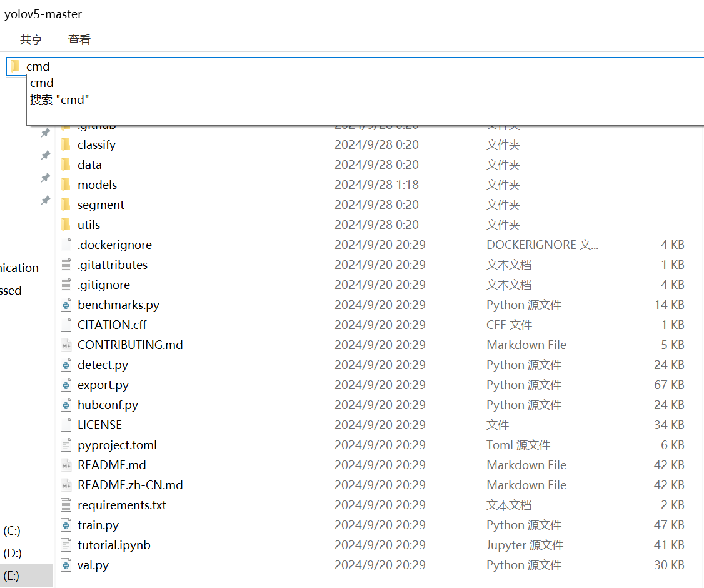
Task: Select folder name models
Action: 97,185
